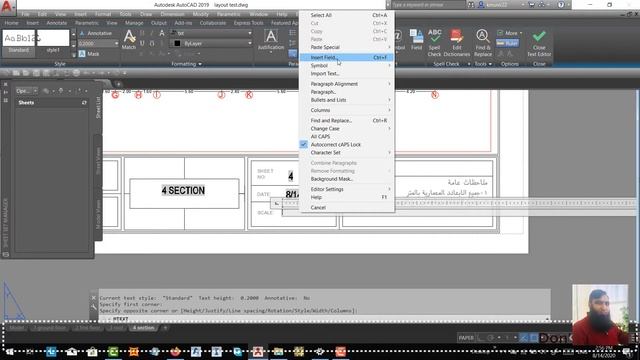Click the Find & Replace ribbon icon
Screen dimensions: 640x360
point(483,42)
